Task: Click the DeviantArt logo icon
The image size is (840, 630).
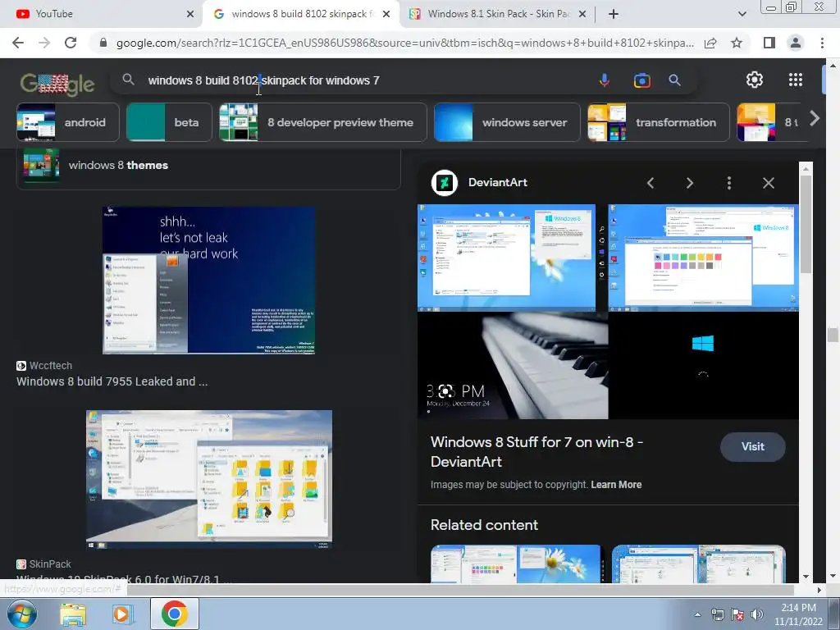Action: point(445,183)
